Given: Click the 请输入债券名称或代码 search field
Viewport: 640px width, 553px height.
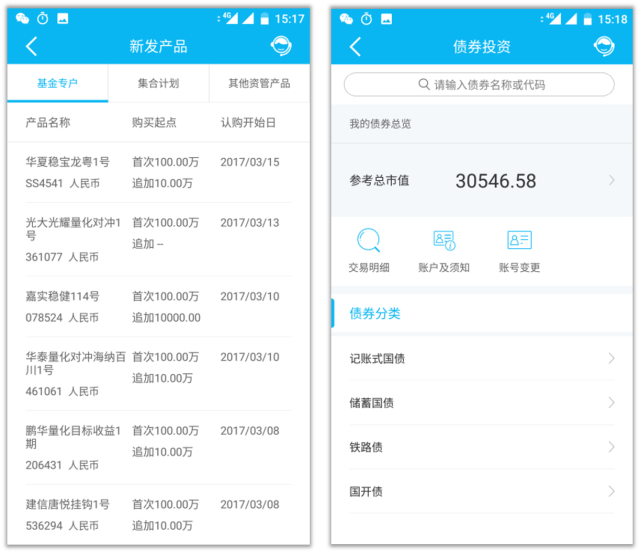Looking at the screenshot, I should coord(479,84).
